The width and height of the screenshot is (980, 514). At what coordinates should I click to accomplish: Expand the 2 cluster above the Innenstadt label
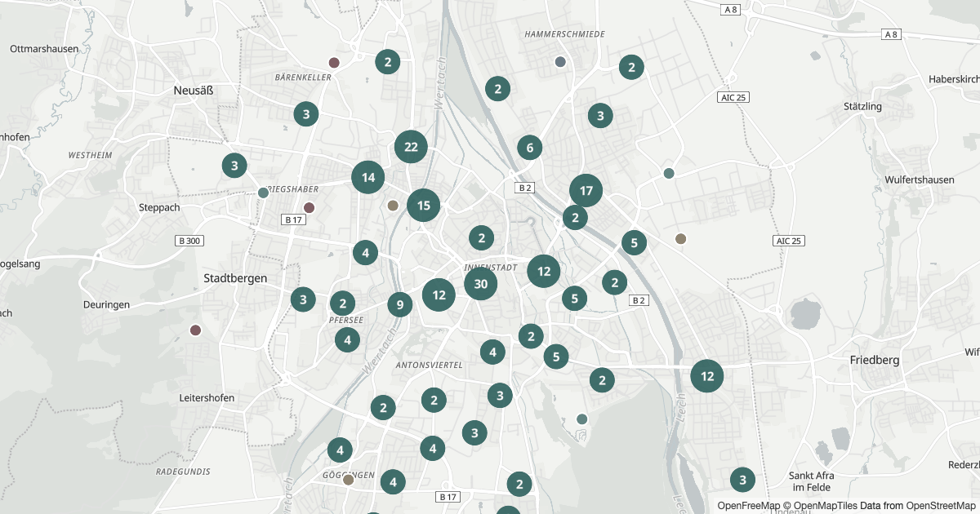tap(482, 238)
